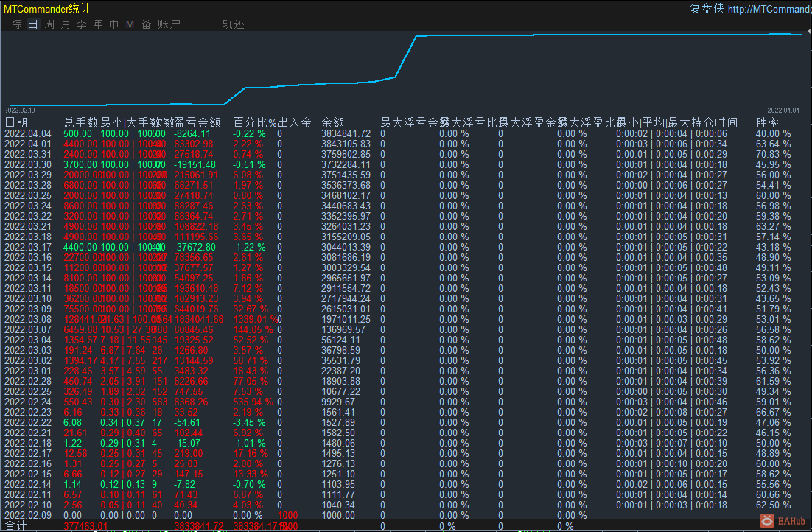Select the 日 daily statistics tab
Image resolution: width=812 pixels, height=532 pixels.
click(33, 24)
